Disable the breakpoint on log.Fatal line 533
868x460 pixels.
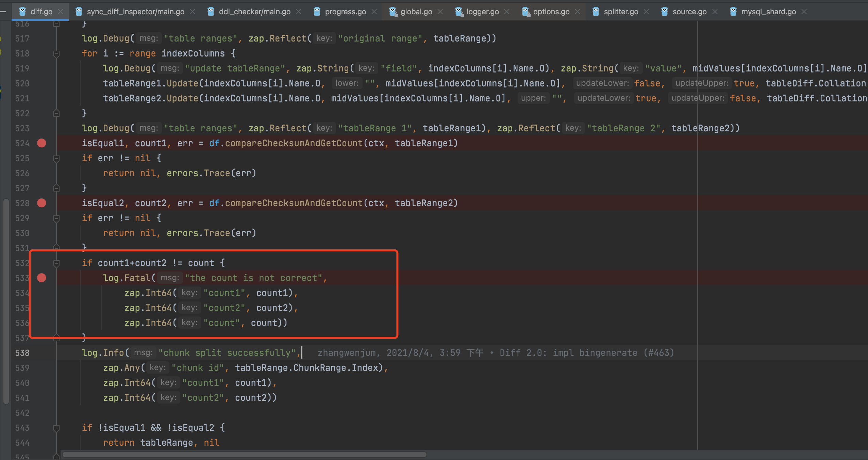click(x=41, y=278)
